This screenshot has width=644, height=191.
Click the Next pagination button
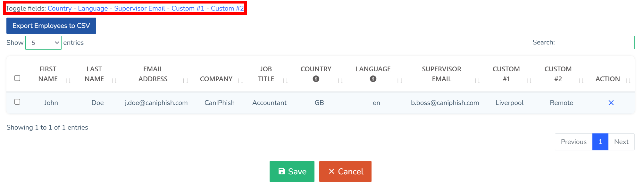[621, 142]
